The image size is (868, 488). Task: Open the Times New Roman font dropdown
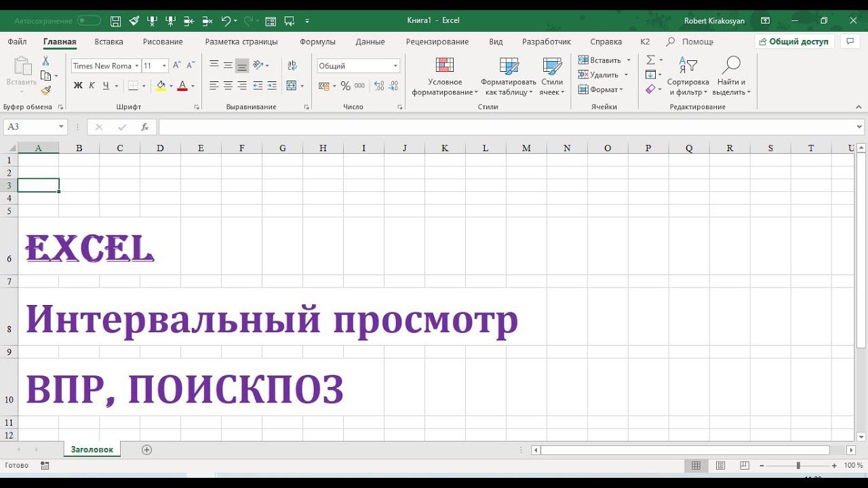(136, 66)
